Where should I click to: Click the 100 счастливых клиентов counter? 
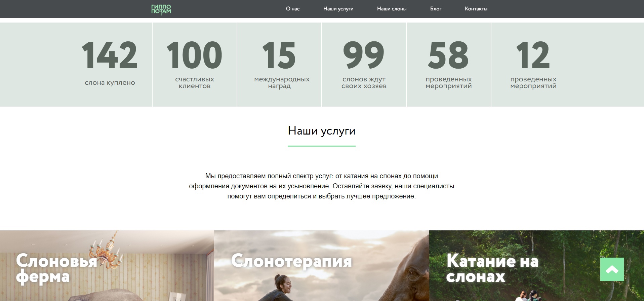(x=195, y=65)
